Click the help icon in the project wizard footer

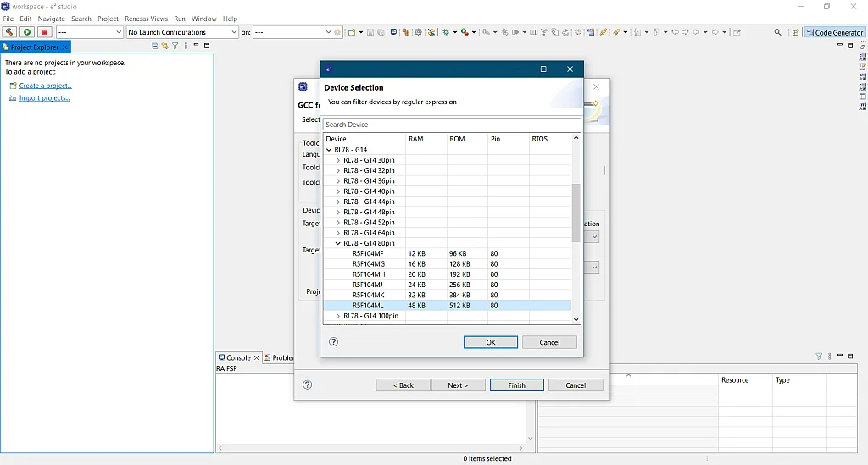tap(307, 385)
